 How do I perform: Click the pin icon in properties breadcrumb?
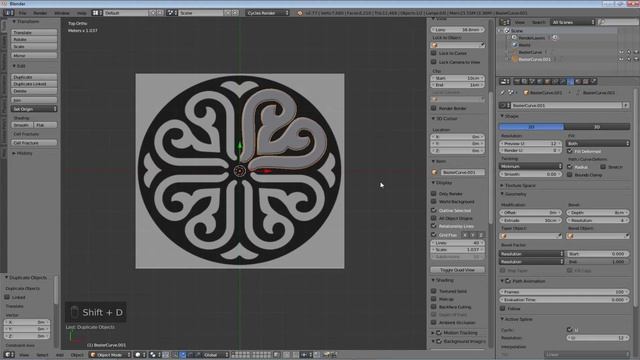[x=502, y=93]
